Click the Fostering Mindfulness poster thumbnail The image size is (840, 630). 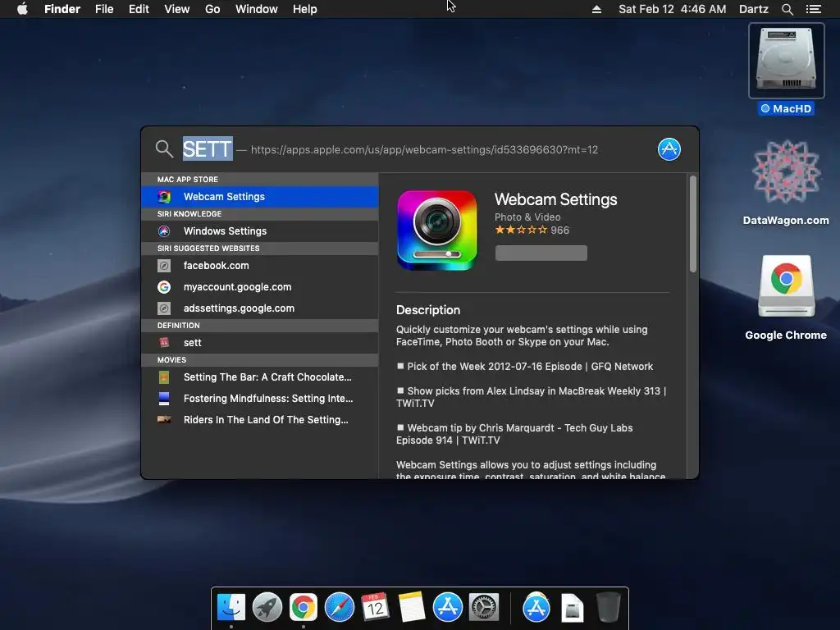164,399
